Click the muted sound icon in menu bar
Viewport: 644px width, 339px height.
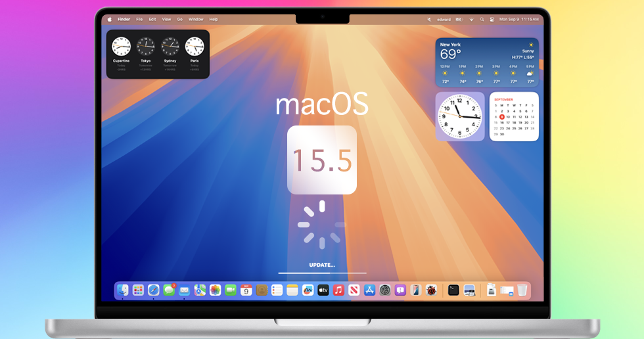(429, 19)
